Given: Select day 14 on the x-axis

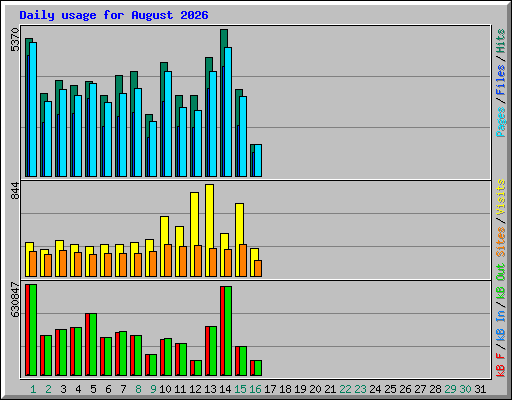Looking at the screenshot, I should click(x=225, y=389).
